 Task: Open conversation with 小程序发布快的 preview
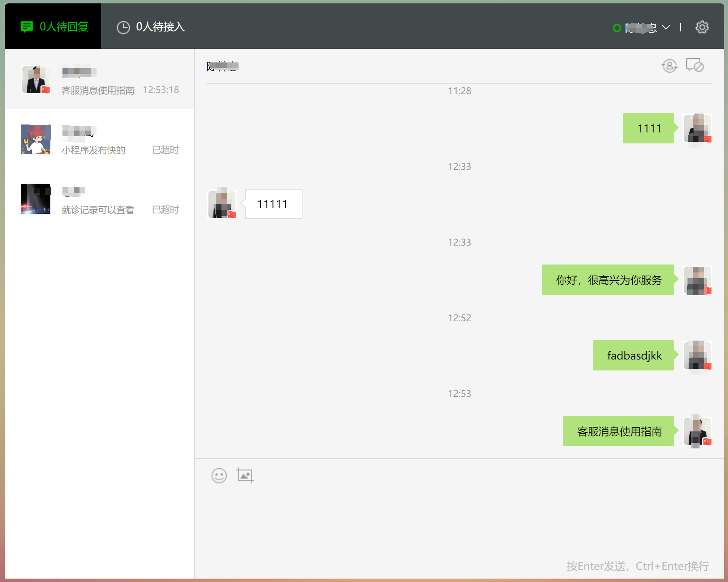[100, 140]
